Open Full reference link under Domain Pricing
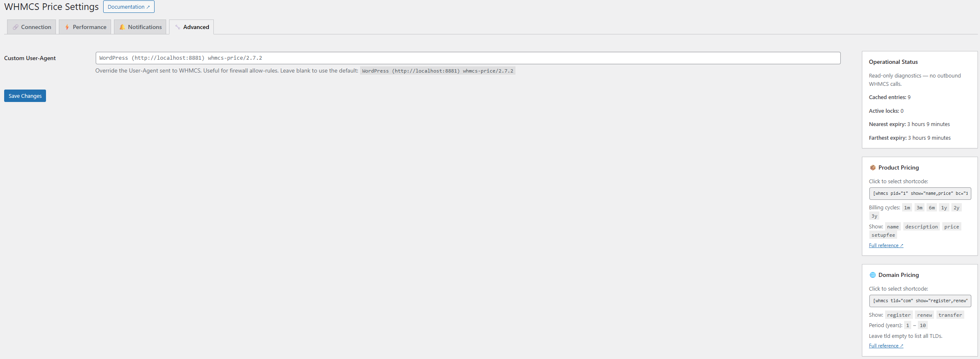 (886, 346)
